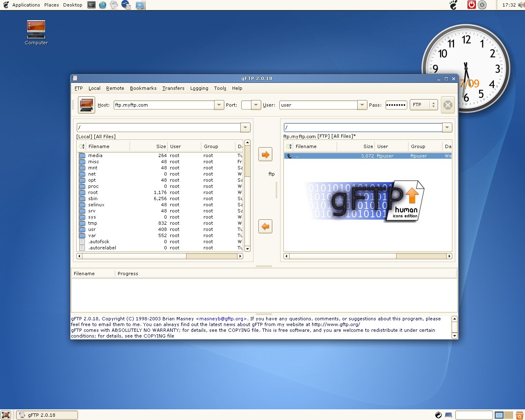Click the GNOME foot icon near the top-right
Viewport: 525px width, 420px height.
click(x=453, y=5)
